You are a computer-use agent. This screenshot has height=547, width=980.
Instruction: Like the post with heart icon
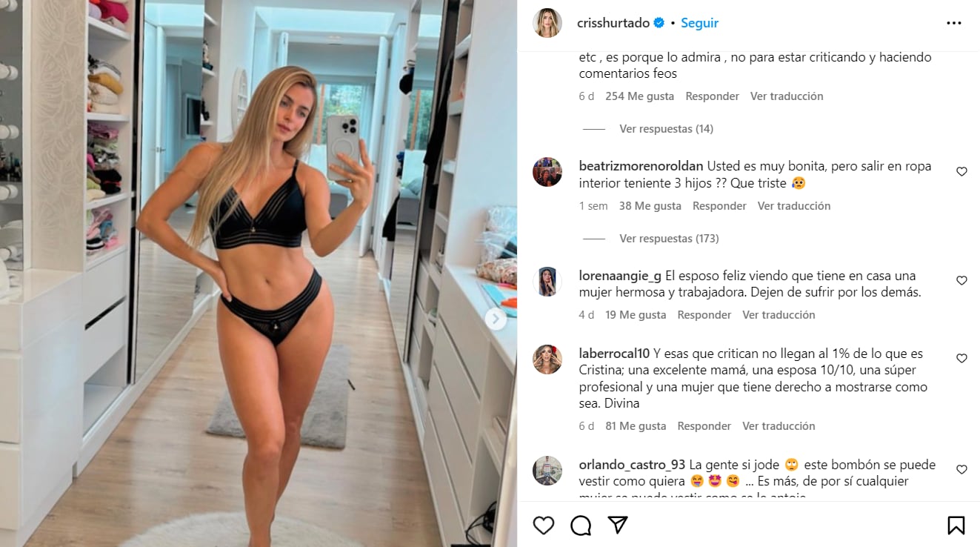coord(544,526)
